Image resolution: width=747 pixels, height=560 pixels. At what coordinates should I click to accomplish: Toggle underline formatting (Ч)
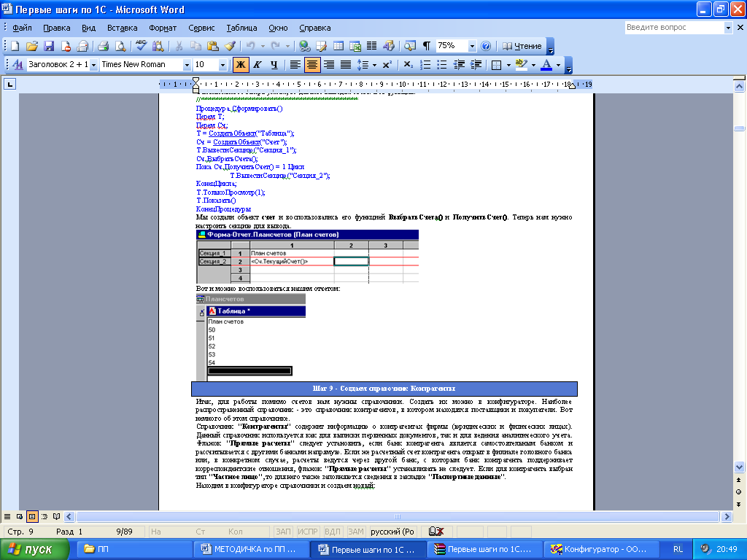point(274,65)
